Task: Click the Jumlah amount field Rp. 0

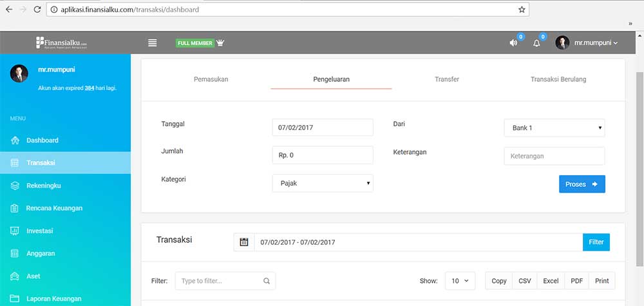Action: [x=323, y=155]
